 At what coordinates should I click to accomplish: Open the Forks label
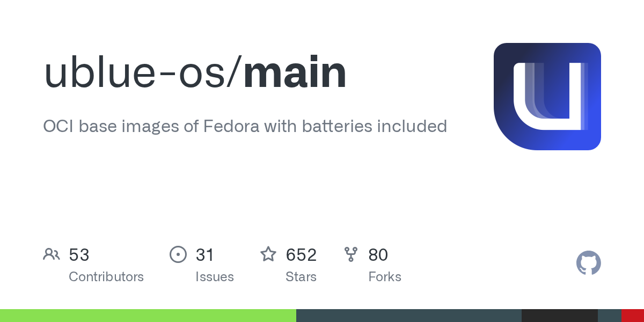(x=385, y=277)
